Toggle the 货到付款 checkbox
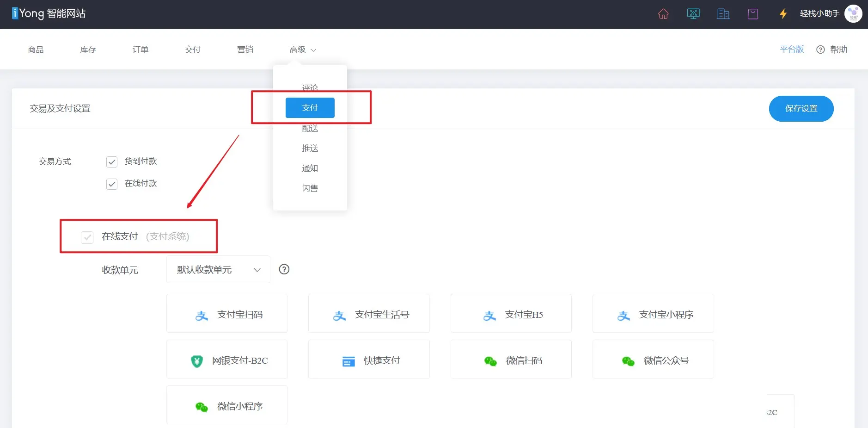868x428 pixels. (x=112, y=162)
